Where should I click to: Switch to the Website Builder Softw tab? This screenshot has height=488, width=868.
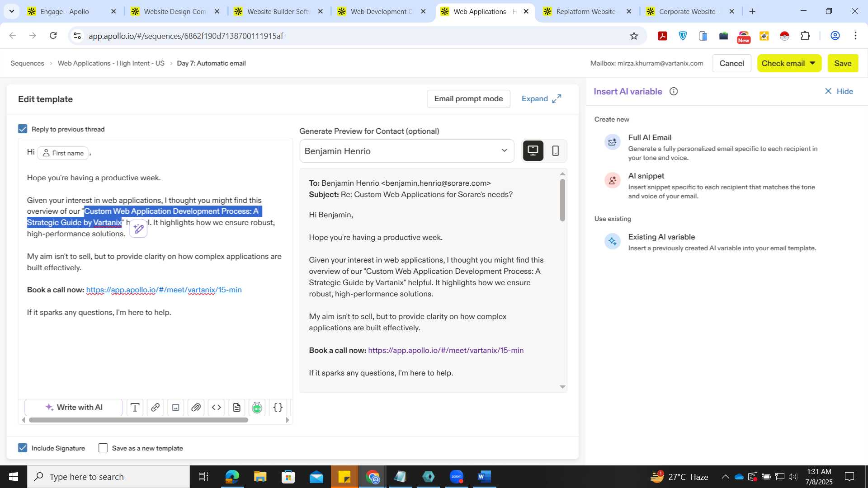(x=278, y=11)
